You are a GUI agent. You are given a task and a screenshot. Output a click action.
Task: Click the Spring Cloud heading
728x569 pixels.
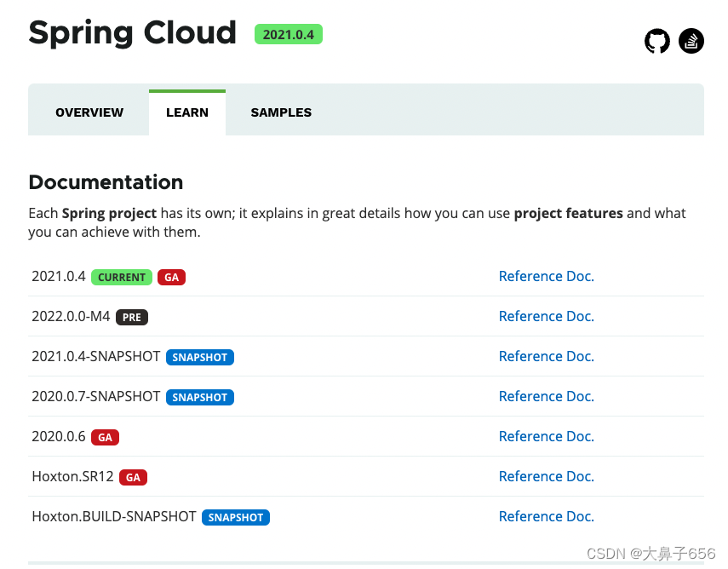(132, 32)
